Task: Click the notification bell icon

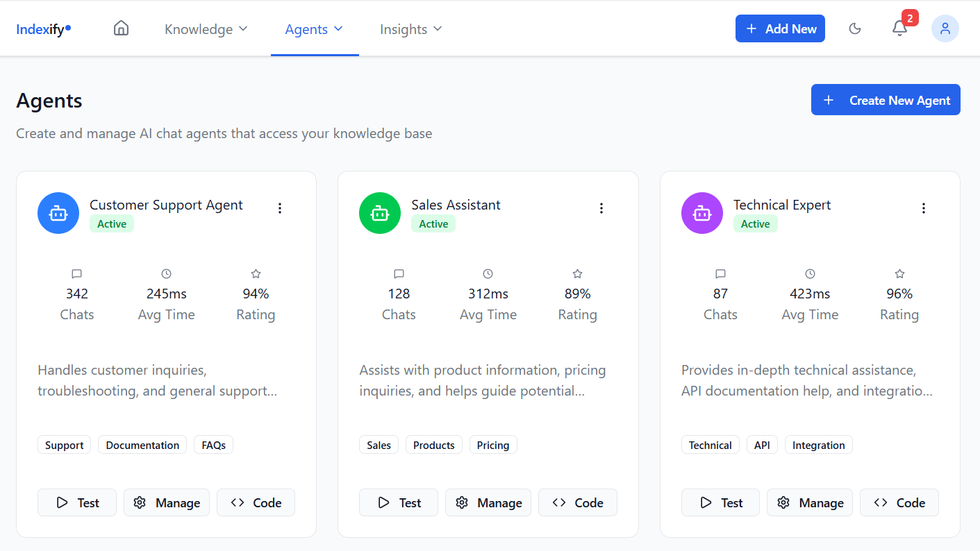Action: click(x=899, y=28)
